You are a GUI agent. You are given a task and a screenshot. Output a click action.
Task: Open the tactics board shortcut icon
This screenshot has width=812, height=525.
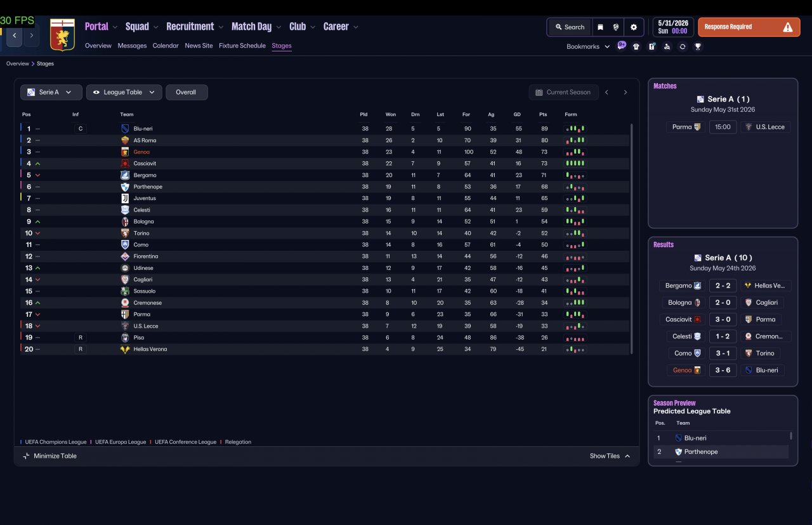652,46
